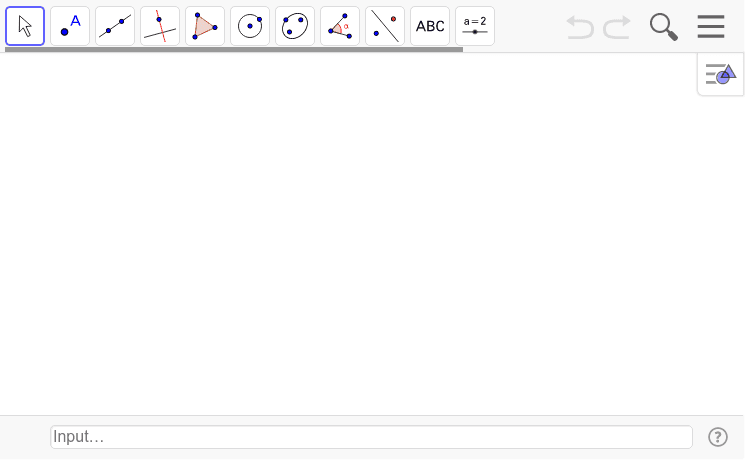
Task: Pick the Reflect about Line tool
Action: coord(385,26)
